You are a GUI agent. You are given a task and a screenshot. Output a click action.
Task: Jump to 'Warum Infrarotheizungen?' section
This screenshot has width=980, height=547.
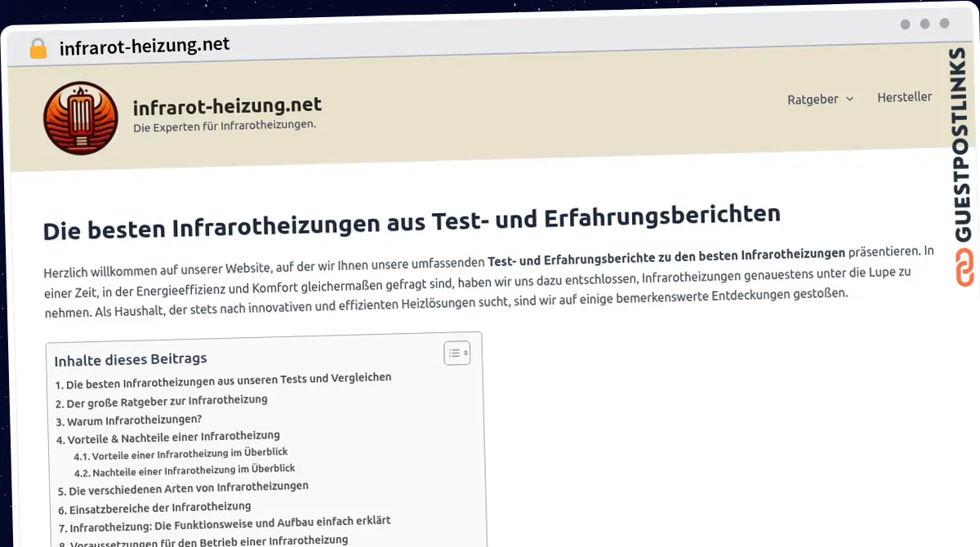point(128,420)
